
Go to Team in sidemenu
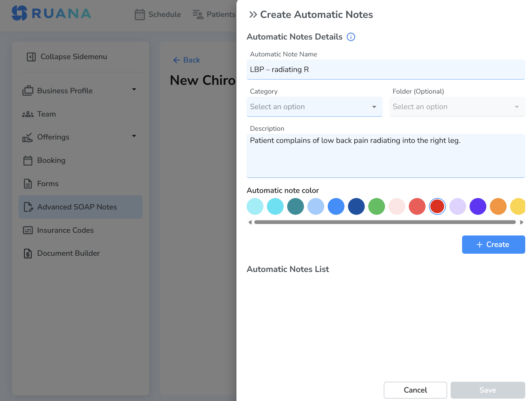coord(80,114)
